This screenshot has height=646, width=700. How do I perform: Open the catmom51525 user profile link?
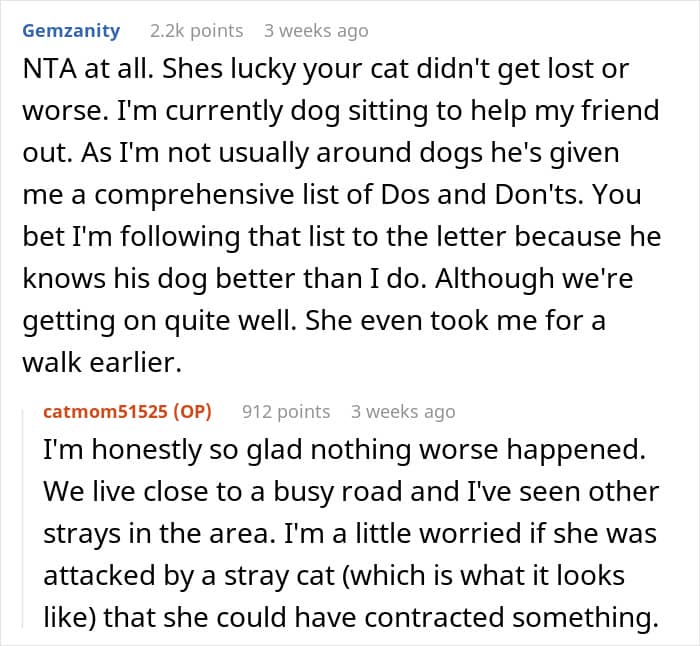click(106, 412)
